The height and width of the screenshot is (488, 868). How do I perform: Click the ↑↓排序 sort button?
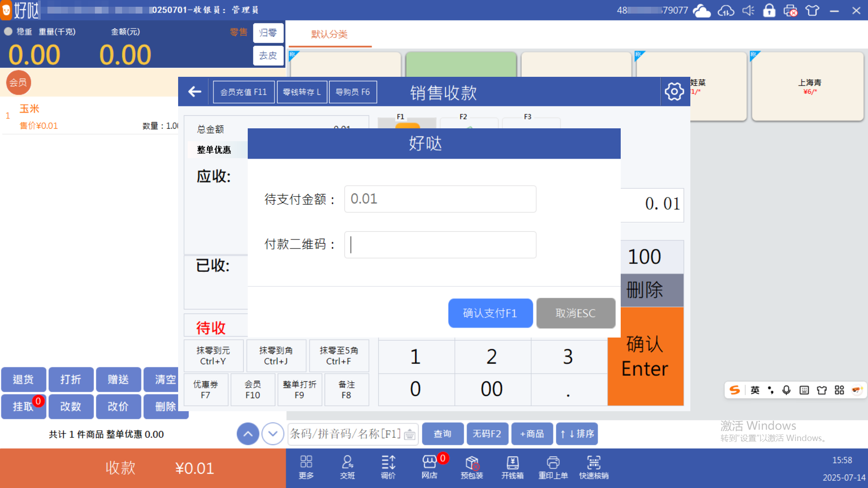point(577,434)
